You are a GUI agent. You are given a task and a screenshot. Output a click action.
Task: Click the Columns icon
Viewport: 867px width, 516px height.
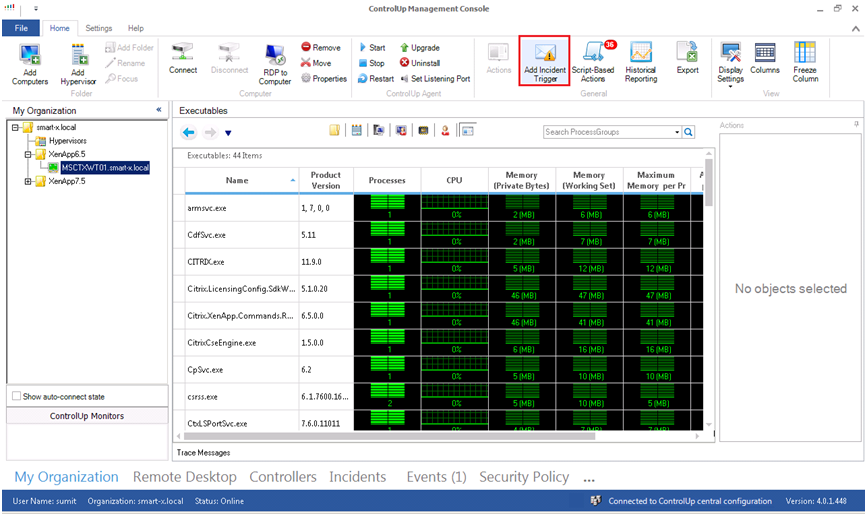click(x=765, y=59)
